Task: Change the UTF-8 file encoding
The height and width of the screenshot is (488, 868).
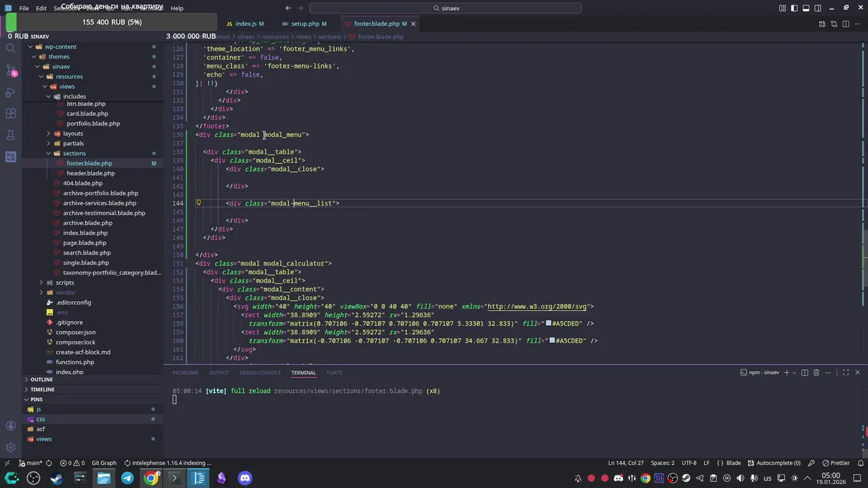Action: (x=689, y=463)
